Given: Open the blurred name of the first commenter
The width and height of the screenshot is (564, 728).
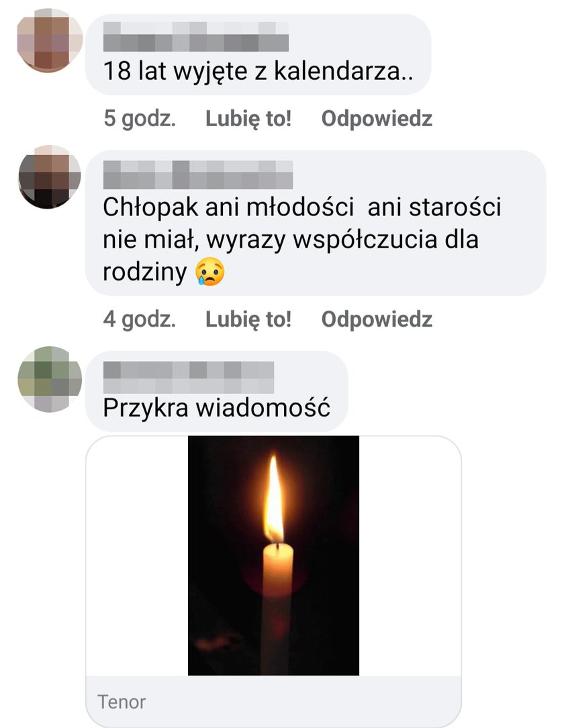Looking at the screenshot, I should [x=195, y=37].
